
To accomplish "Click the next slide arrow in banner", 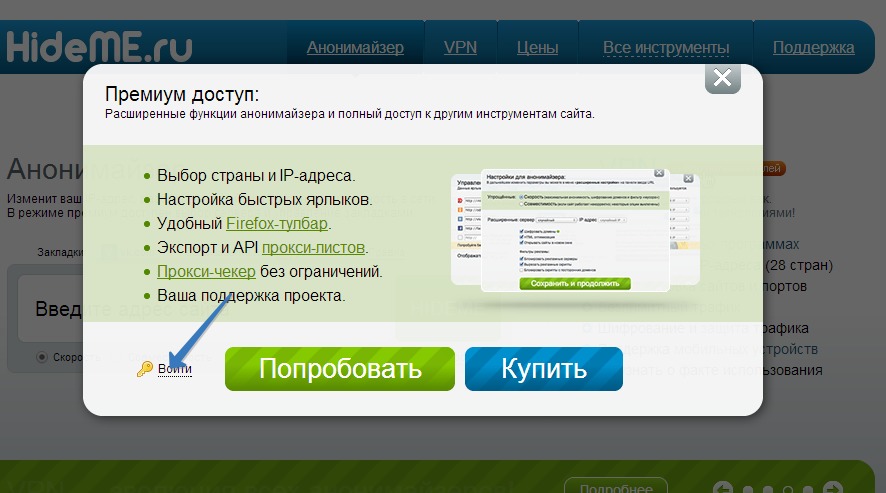I will (833, 488).
